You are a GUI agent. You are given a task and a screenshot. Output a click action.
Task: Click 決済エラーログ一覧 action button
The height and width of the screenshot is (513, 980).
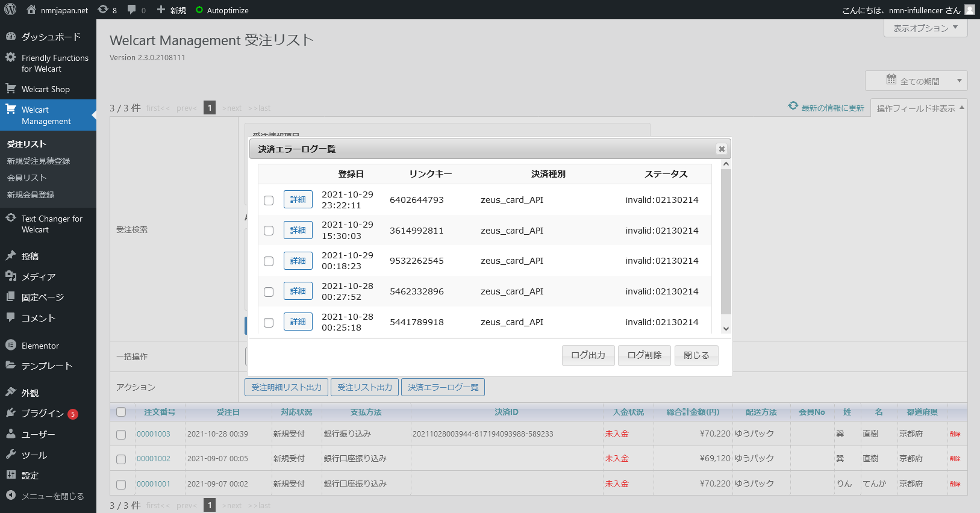pos(443,387)
